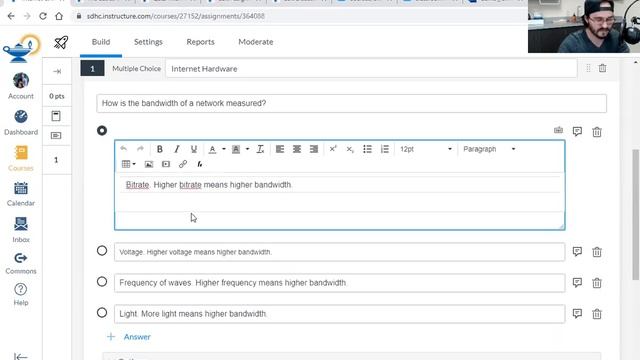Open Dashboard in Canvas sidebar
The width and height of the screenshot is (640, 360).
click(x=21, y=123)
